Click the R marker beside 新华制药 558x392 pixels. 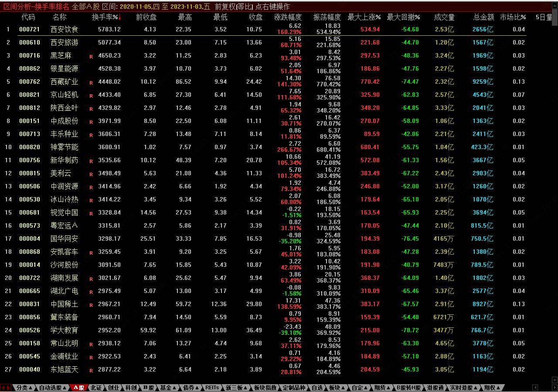tap(91, 161)
